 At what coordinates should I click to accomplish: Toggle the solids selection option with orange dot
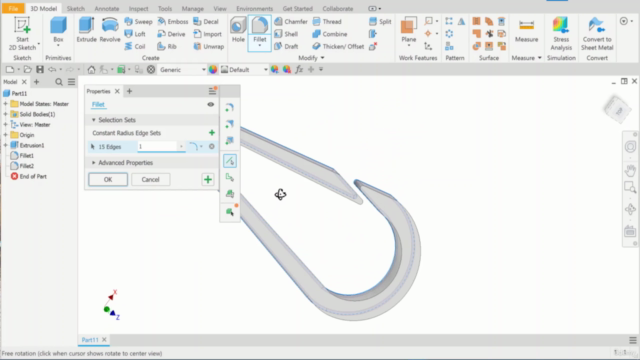(x=230, y=211)
